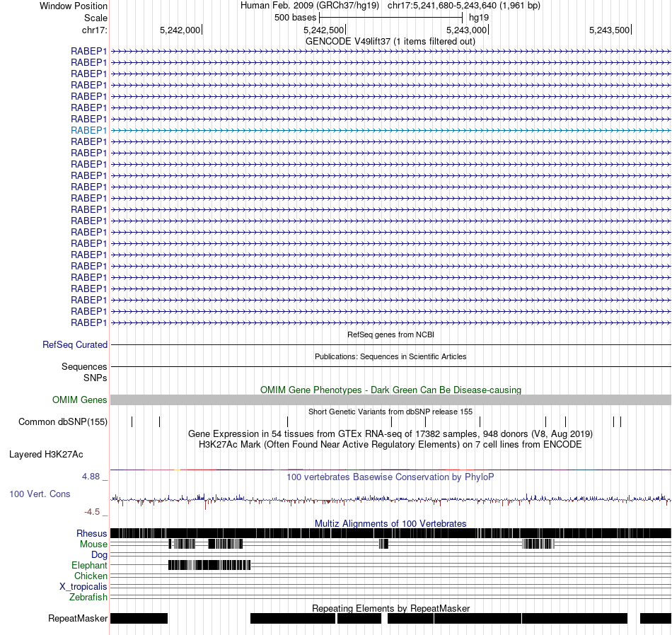Click the 4.88 PhyloP upper value
Viewport: 672px width, 635px height.
coord(91,477)
